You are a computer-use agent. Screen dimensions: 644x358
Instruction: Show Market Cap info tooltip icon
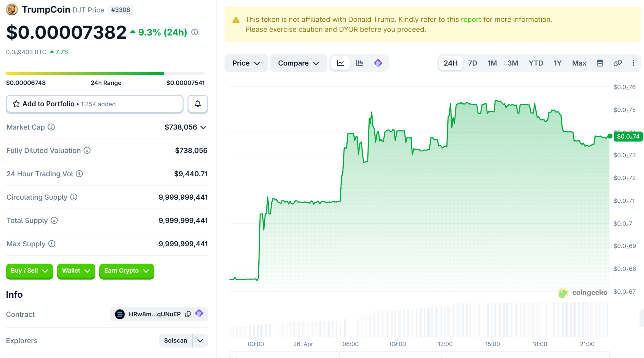tap(52, 127)
